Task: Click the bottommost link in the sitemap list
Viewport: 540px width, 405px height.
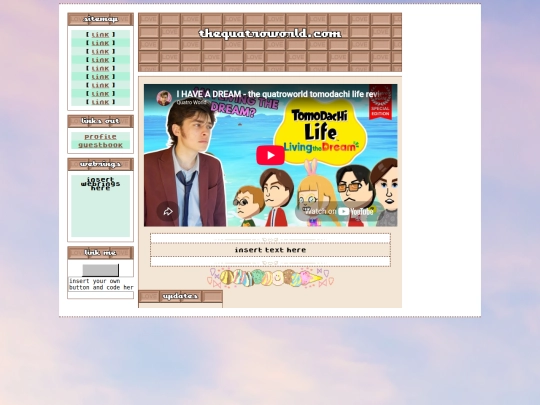Action: pos(100,102)
